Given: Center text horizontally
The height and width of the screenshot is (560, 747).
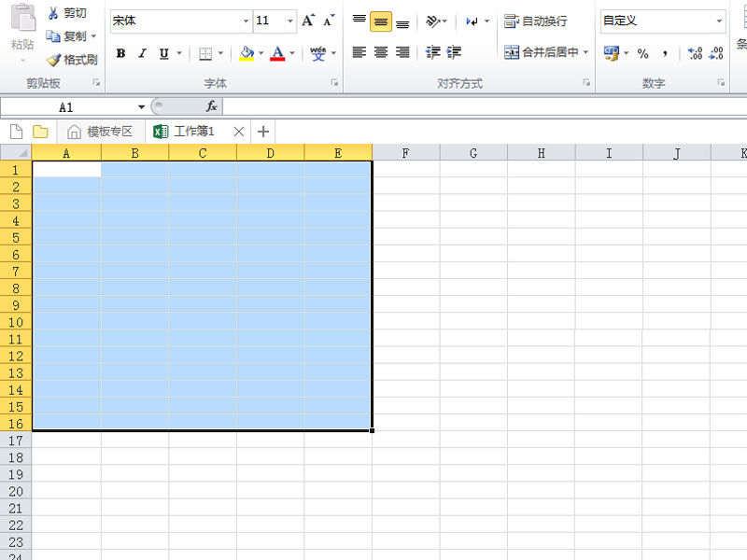Looking at the screenshot, I should [x=381, y=52].
